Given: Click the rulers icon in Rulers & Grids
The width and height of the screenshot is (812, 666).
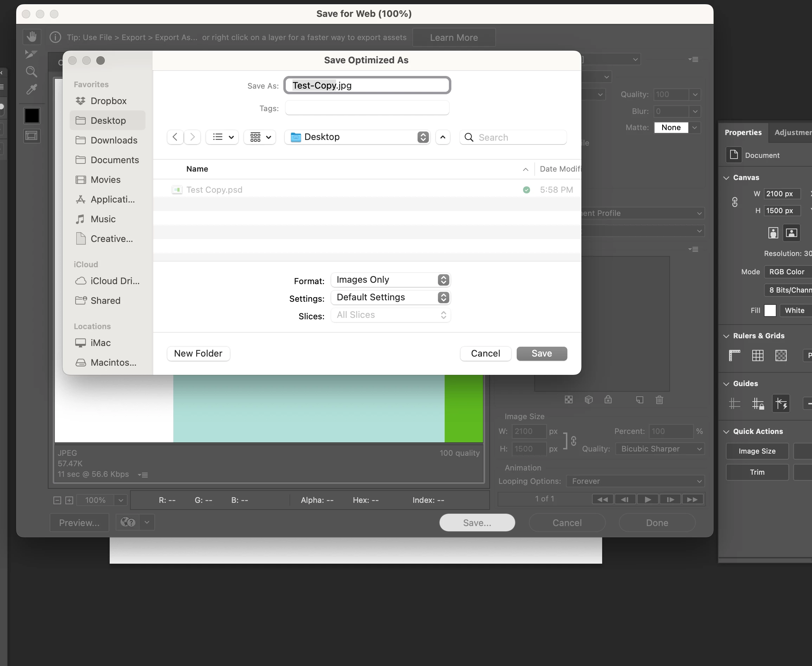Looking at the screenshot, I should point(734,356).
